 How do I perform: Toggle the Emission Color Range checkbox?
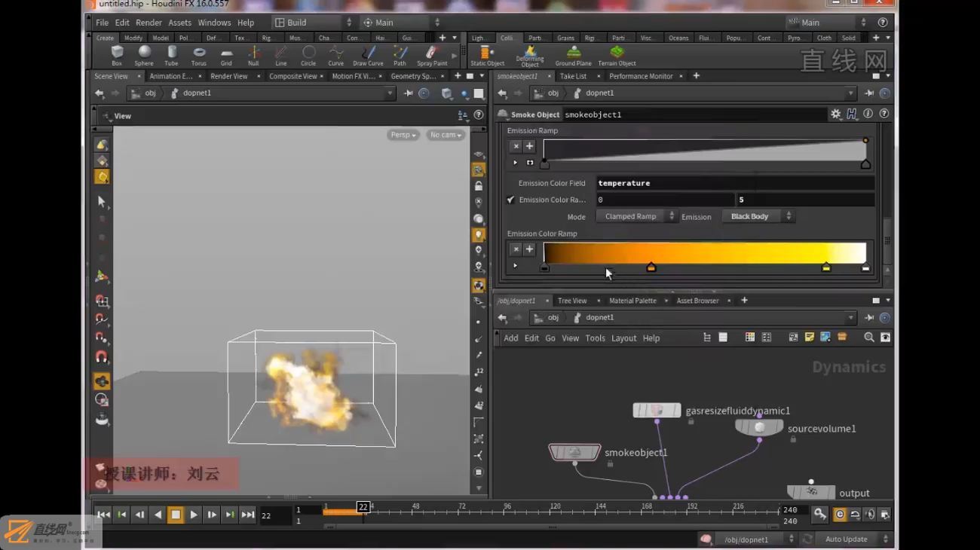510,200
